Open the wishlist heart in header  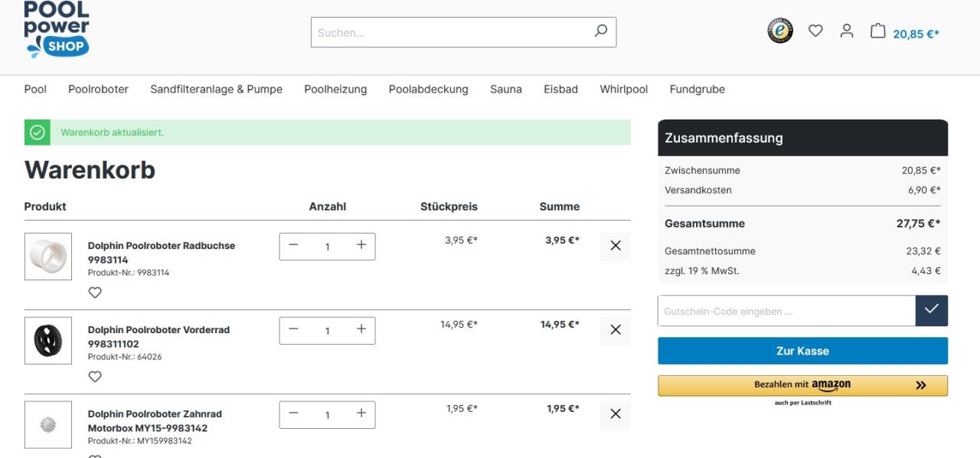point(815,31)
